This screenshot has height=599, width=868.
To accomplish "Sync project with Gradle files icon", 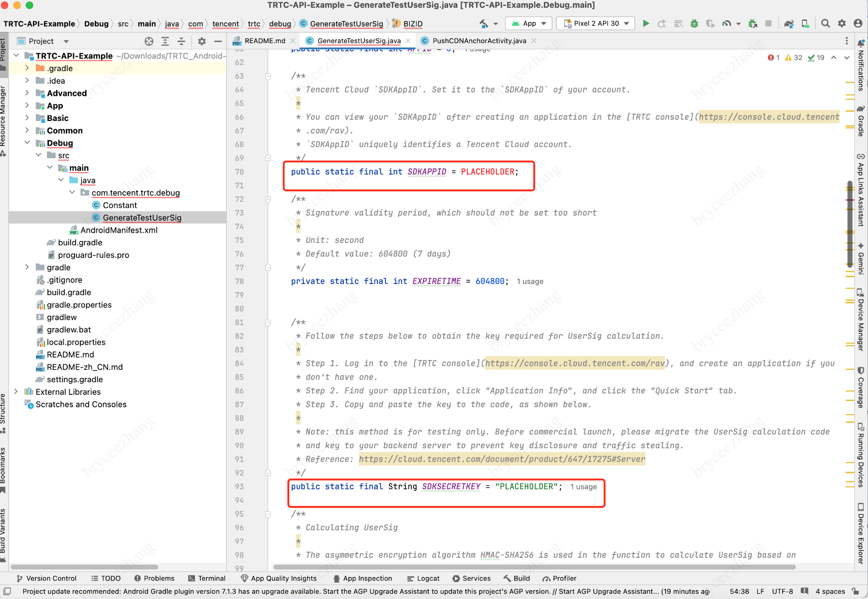I will tap(789, 23).
